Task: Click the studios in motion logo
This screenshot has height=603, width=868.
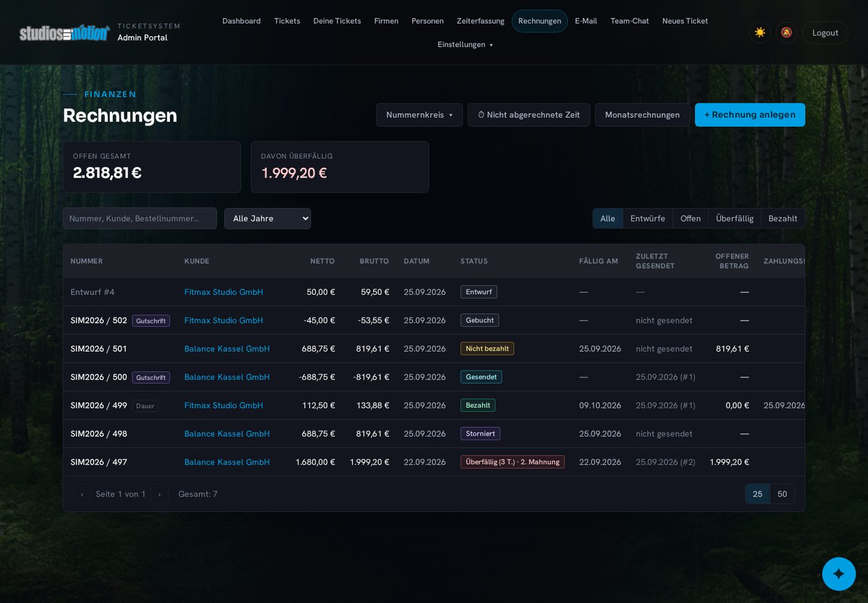Action: (x=64, y=32)
